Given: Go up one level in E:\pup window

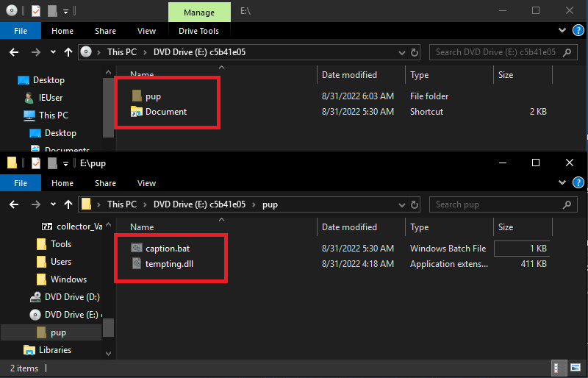Looking at the screenshot, I should (68, 204).
